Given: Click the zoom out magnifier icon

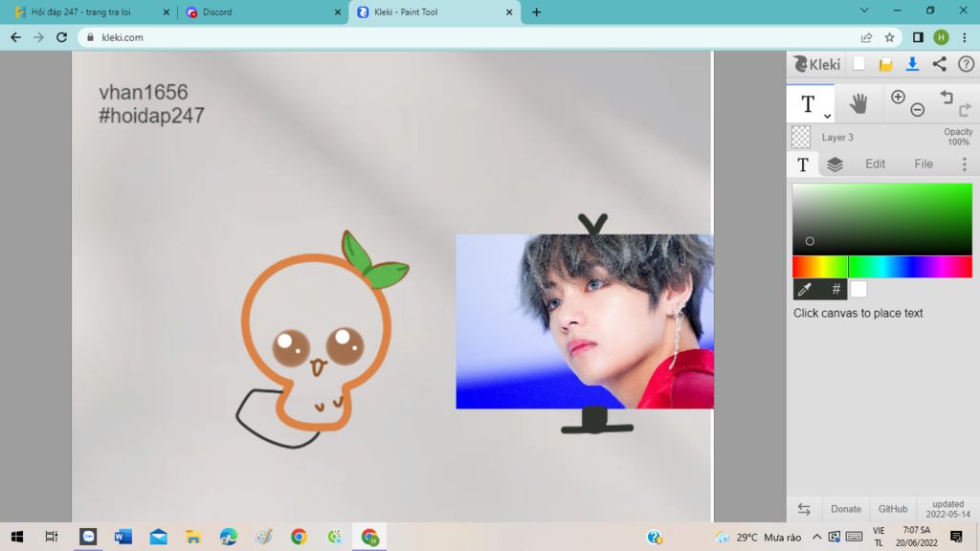Looking at the screenshot, I should click(917, 110).
